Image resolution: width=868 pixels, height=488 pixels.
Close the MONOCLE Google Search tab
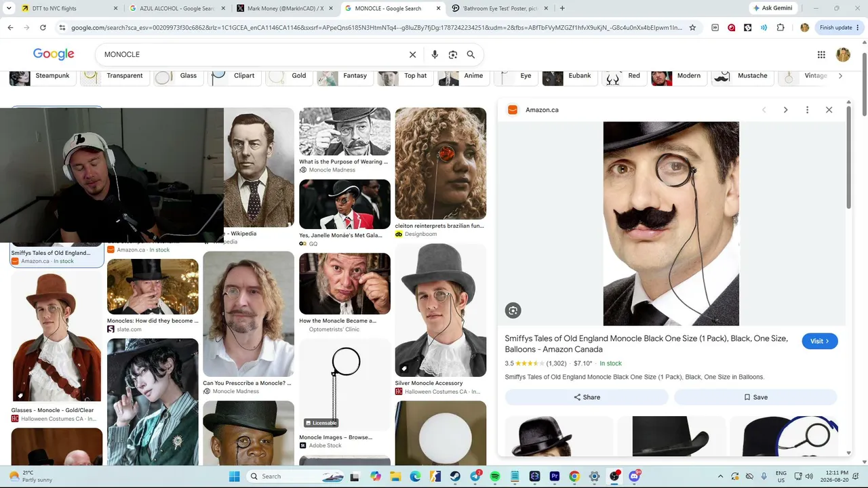438,9
